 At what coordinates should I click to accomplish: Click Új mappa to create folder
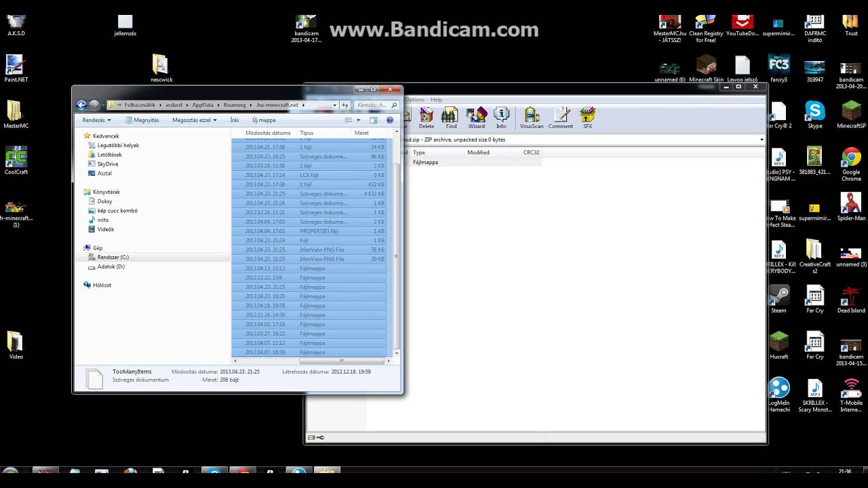pos(264,120)
